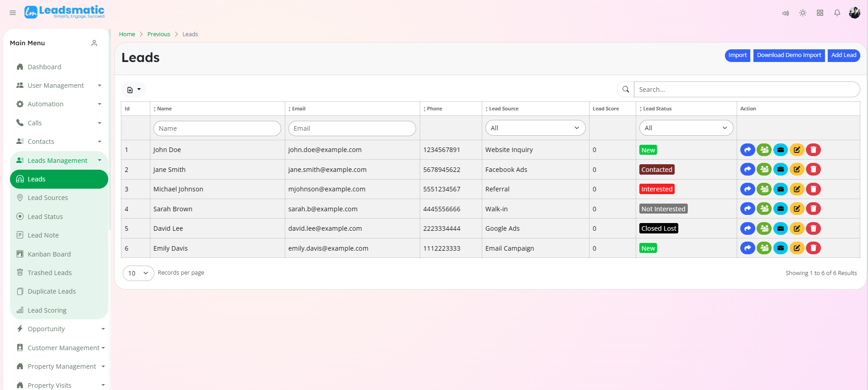The image size is (868, 390).
Task: Open Kanban Board in sidebar
Action: click(49, 254)
